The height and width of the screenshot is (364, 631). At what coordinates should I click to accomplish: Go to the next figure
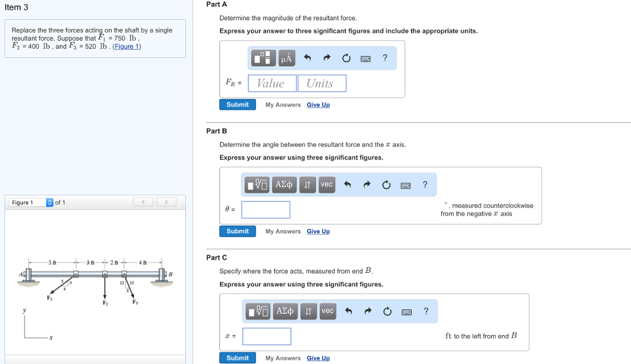(166, 202)
